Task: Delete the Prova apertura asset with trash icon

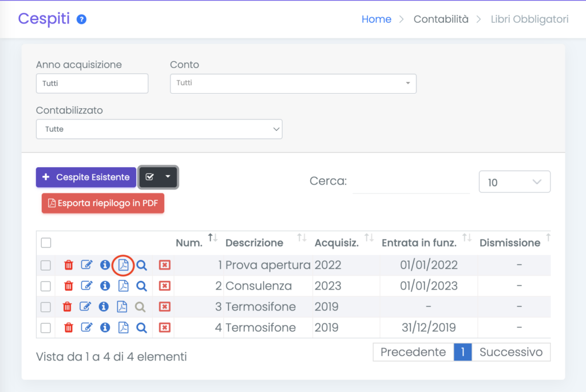Action: pos(68,265)
